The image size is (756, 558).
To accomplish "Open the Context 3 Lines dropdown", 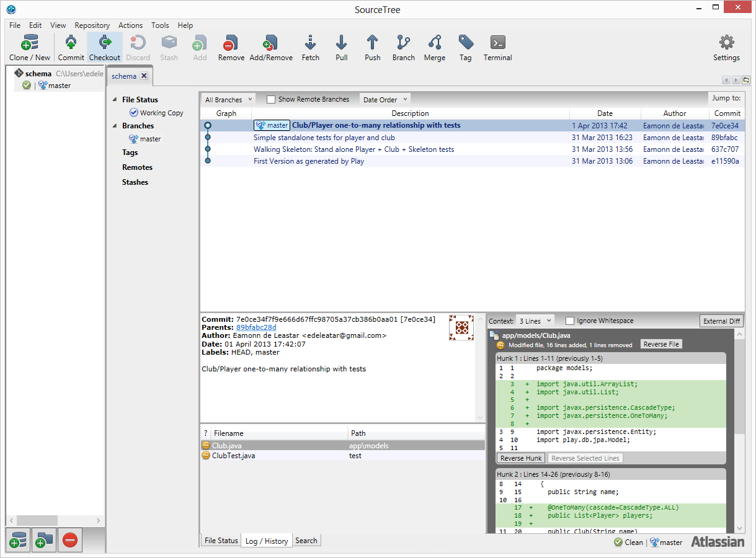I will pyautogui.click(x=535, y=321).
